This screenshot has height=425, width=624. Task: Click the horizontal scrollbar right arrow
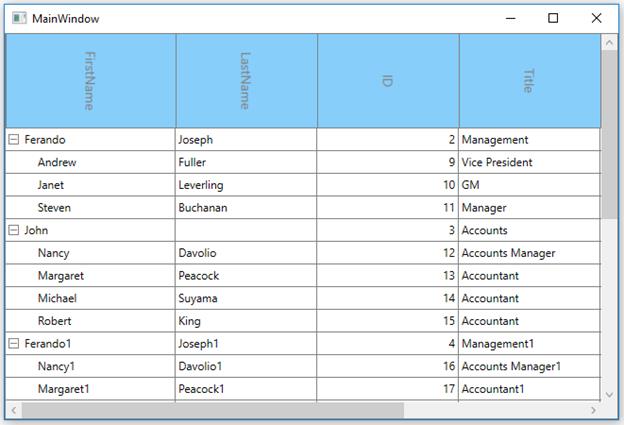593,410
